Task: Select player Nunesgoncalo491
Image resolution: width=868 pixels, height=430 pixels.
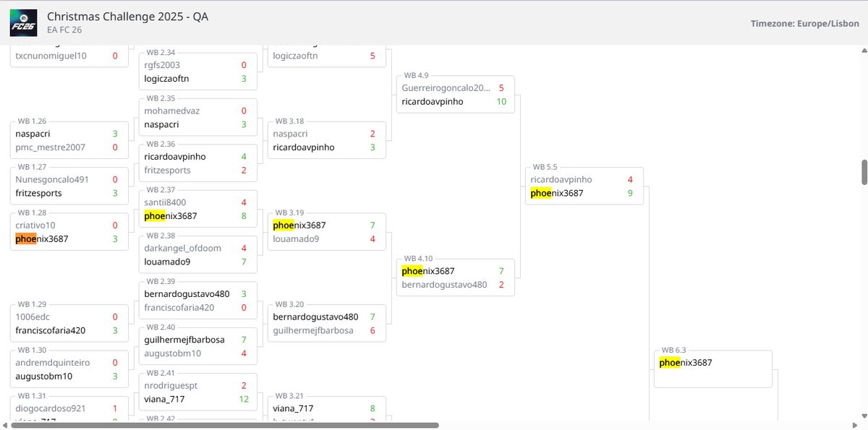Action: coord(51,179)
